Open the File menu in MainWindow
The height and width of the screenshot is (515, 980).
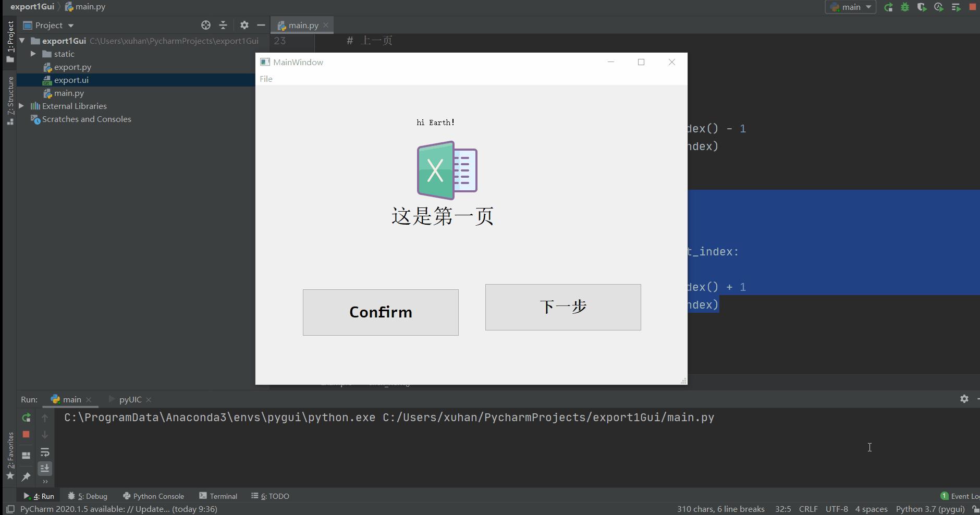pos(266,79)
